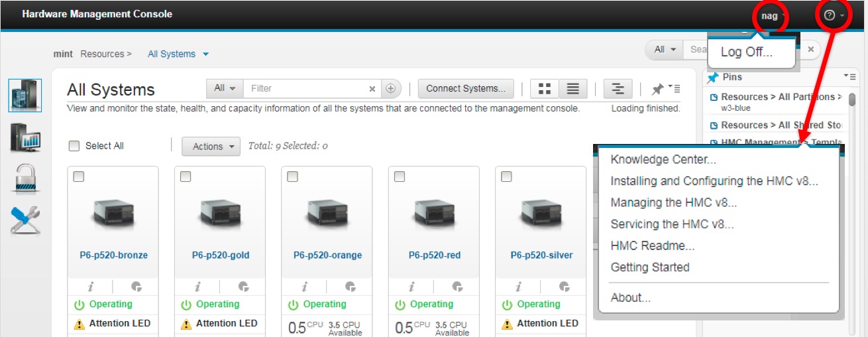Open the P6-p520-gold system link

tap(221, 255)
